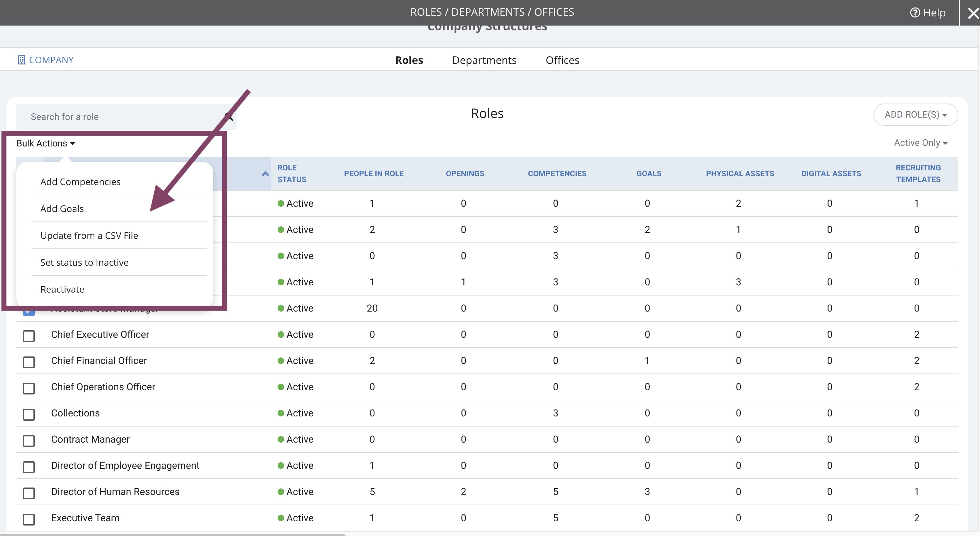Open Director of Human Resources role
Screen dimensions: 980x536
[x=115, y=492]
